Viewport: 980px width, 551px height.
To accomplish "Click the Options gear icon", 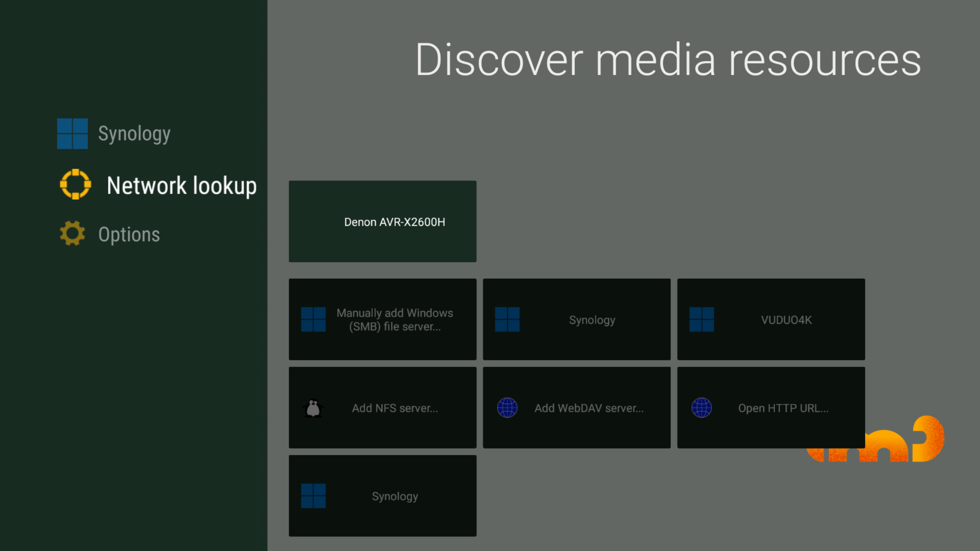I will click(72, 233).
